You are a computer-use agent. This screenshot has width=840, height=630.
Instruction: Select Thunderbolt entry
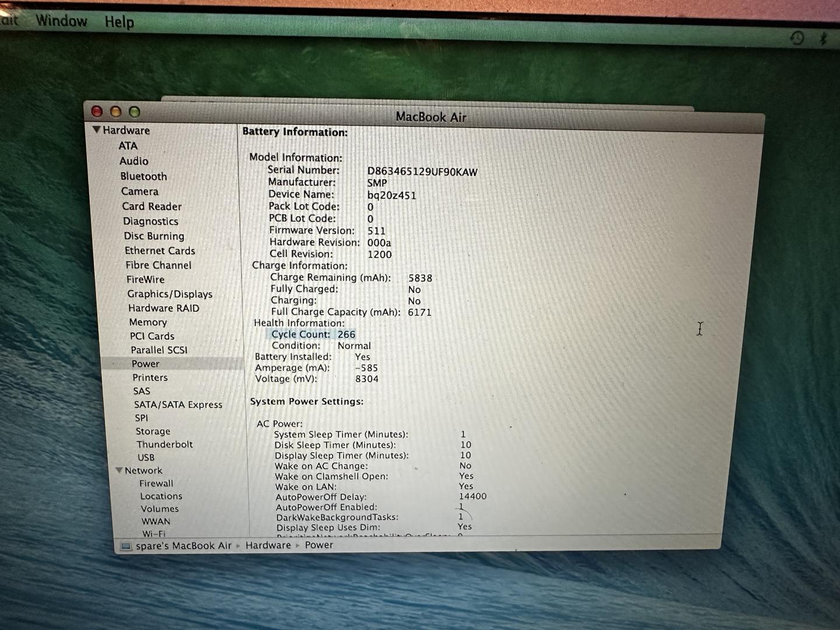(164, 444)
